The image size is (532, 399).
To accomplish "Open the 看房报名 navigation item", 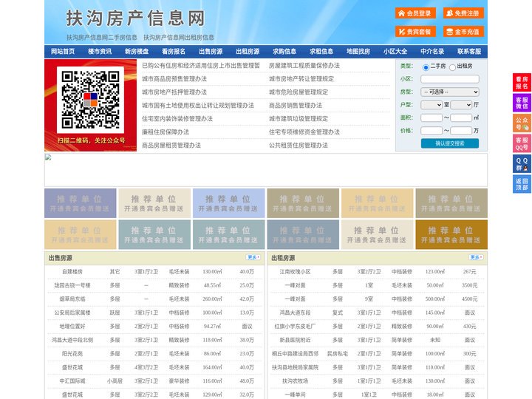I will 174,52.
